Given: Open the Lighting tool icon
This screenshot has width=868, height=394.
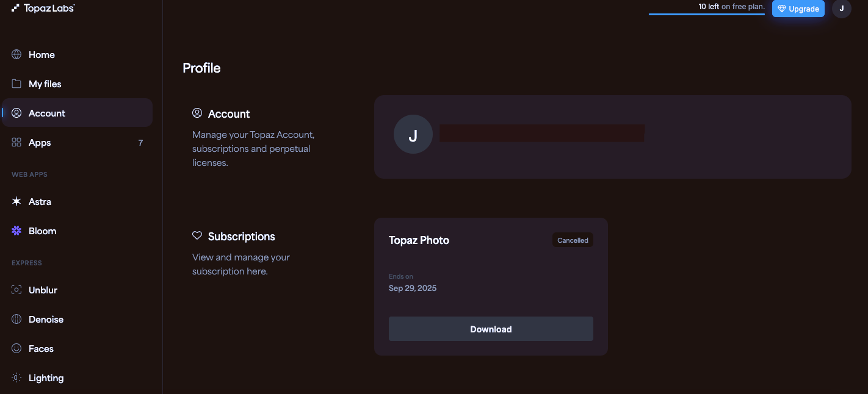Looking at the screenshot, I should (x=16, y=378).
